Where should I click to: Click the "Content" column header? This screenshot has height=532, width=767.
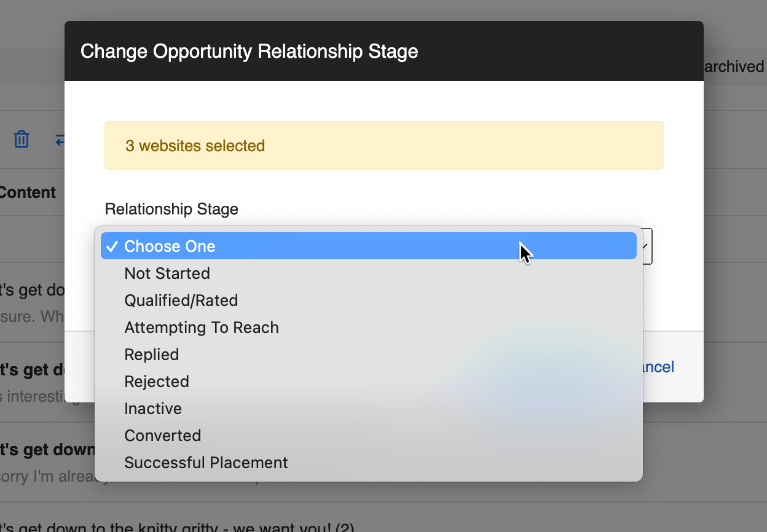click(28, 193)
